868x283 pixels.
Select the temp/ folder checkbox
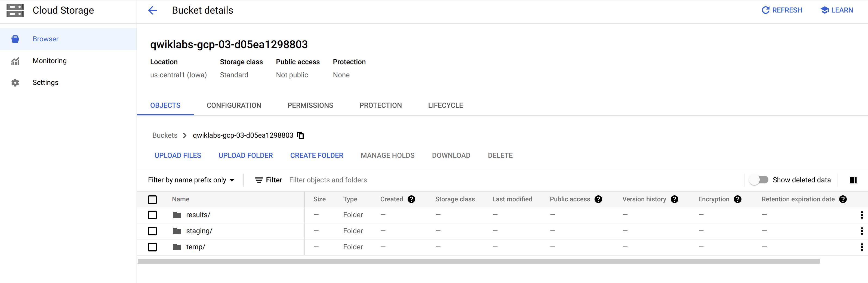tap(152, 247)
